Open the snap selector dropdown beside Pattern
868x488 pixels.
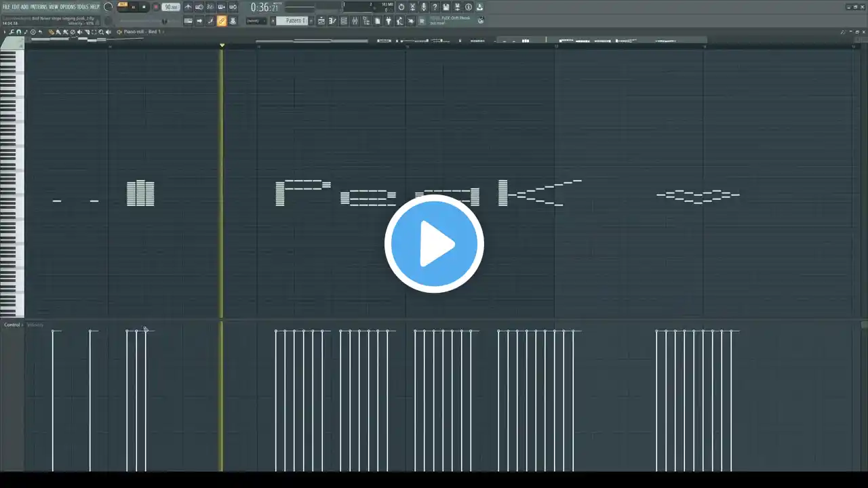coord(256,20)
